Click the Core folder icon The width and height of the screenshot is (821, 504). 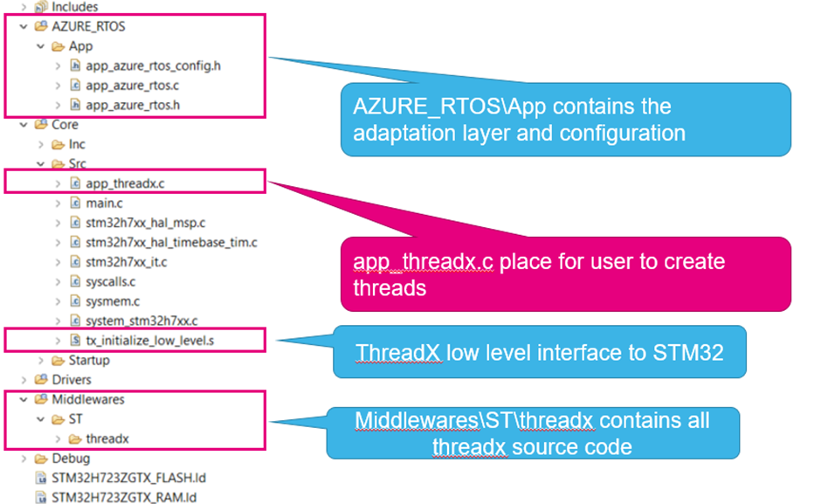pos(41,125)
